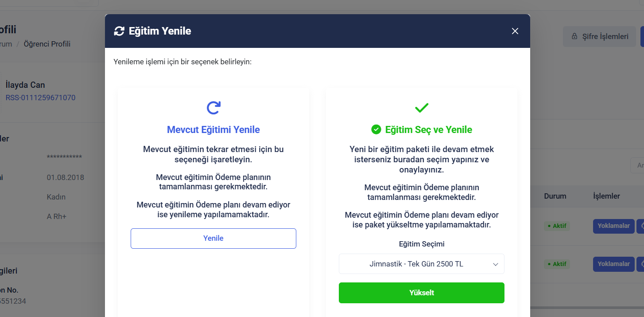Click the lock icon on Şifre İşlemleri
This screenshot has width=644, height=317.
point(574,36)
